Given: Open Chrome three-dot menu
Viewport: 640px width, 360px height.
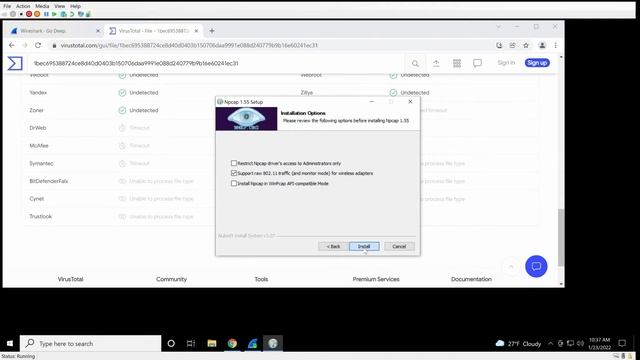Looking at the screenshot, I should click(556, 45).
